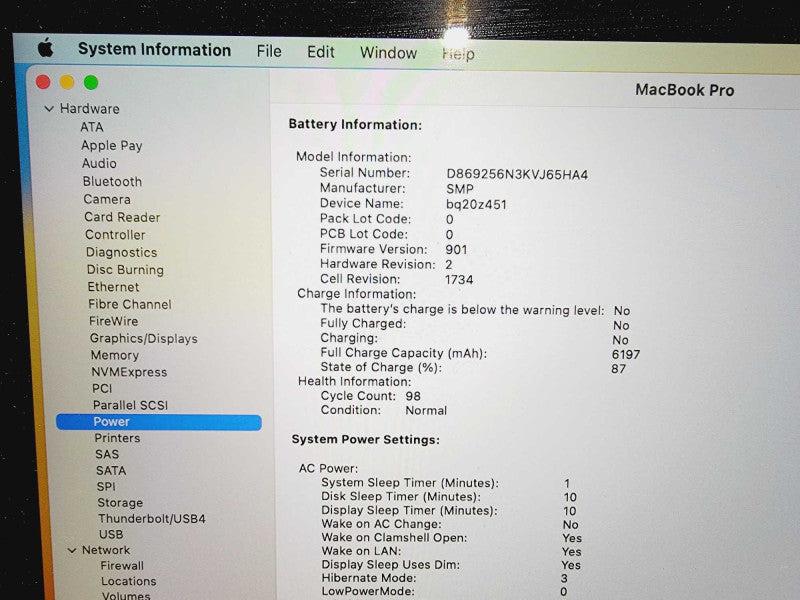Click the Cycle Count value 98
The height and width of the screenshot is (600, 800).
click(x=413, y=396)
